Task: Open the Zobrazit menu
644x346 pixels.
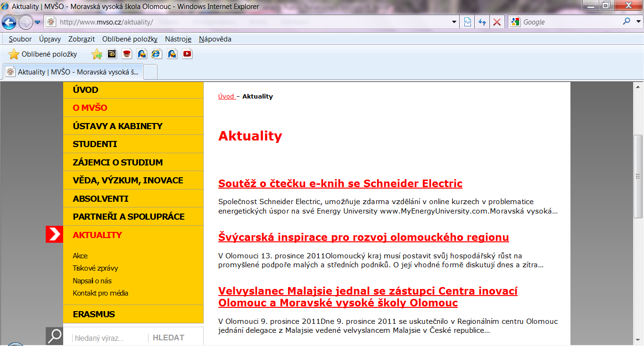Action: (x=82, y=39)
